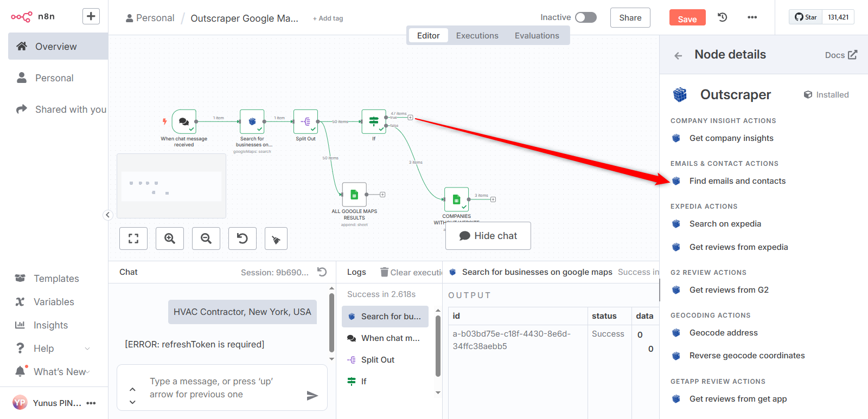Screen dimensions: 868x419
Task: Click the n8n logo icon
Action: pyautogui.click(x=22, y=17)
